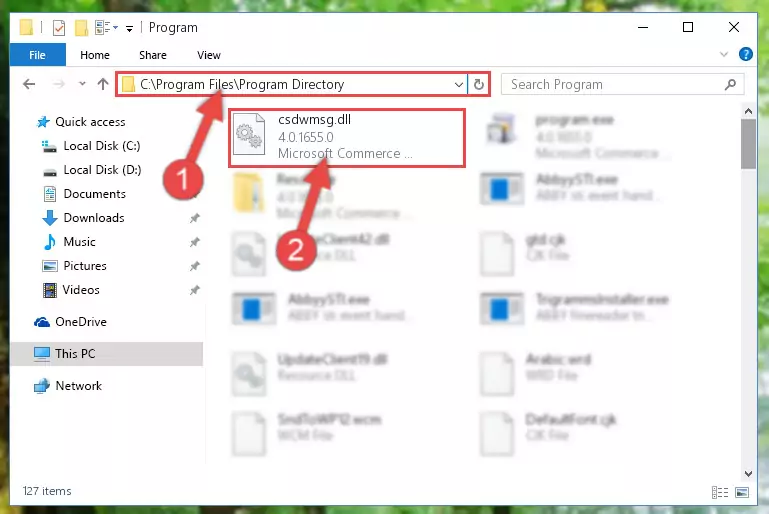This screenshot has height=514, width=769.
Task: Click the search magnifier icon
Action: point(730,84)
